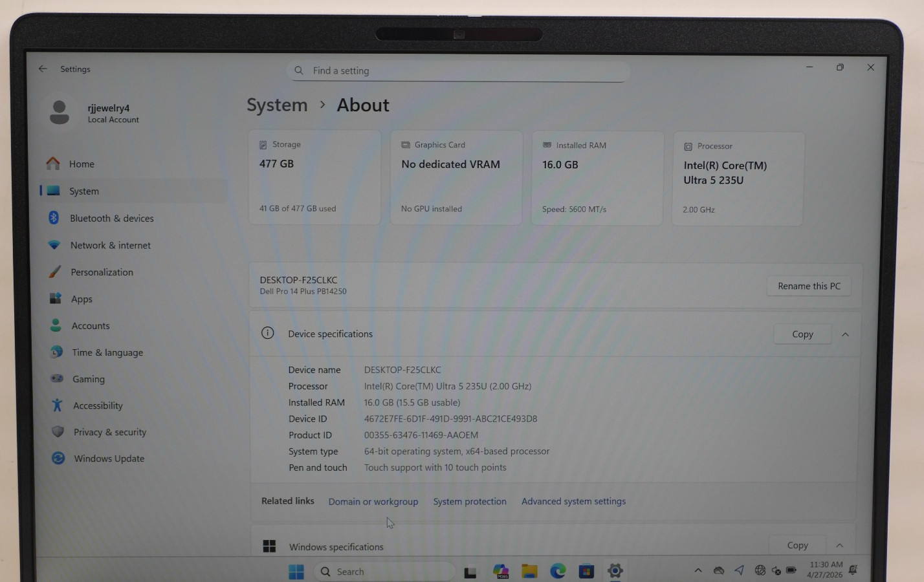This screenshot has height=582, width=924.
Task: Click the search magnifier icon in Find a setting
Action: tap(299, 70)
